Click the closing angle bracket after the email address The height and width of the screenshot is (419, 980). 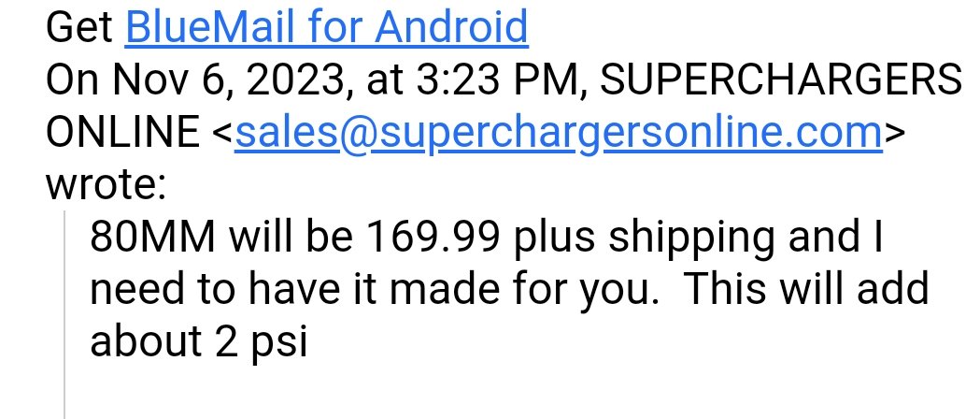pyautogui.click(x=894, y=135)
